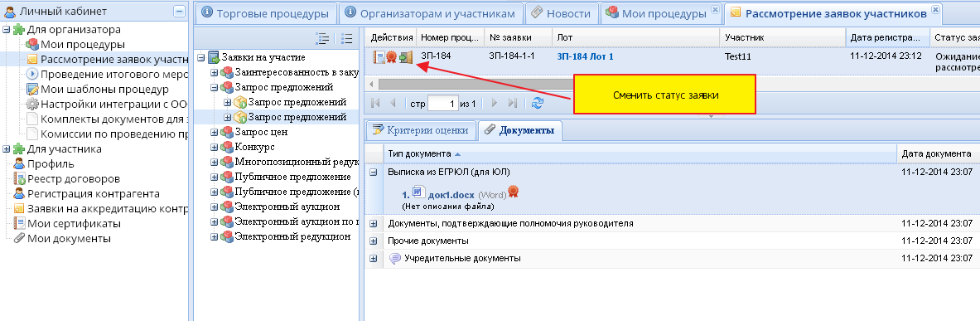980x321 pixels.
Task: Click Профиль person icon in sidebar
Action: click(19, 164)
